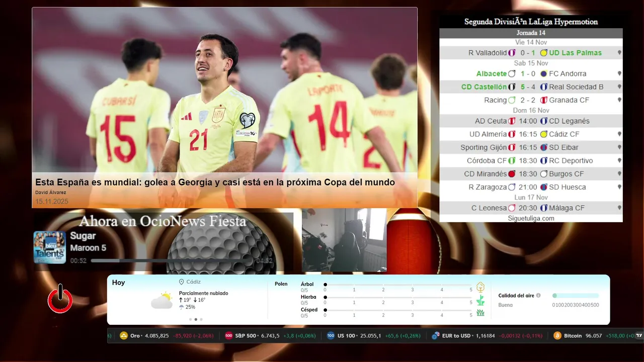Viewport: 644px width, 362px height.
Task: Click location pin on Albacete match row
Action: pyautogui.click(x=619, y=74)
